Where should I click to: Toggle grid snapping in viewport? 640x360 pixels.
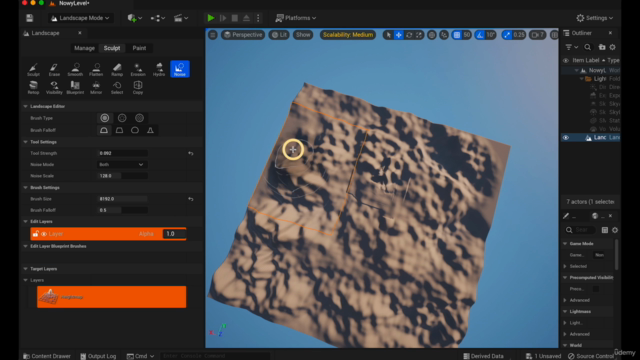click(x=457, y=35)
